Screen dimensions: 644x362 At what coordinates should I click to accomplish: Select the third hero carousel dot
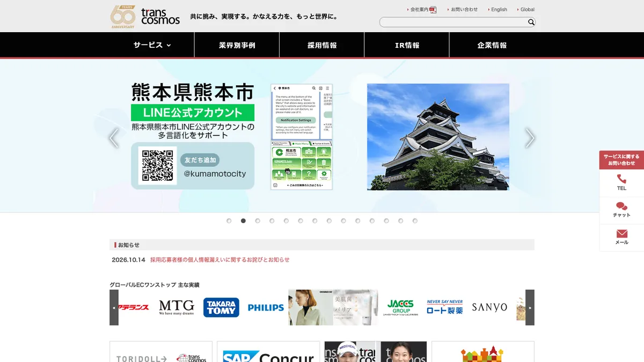coord(258,220)
